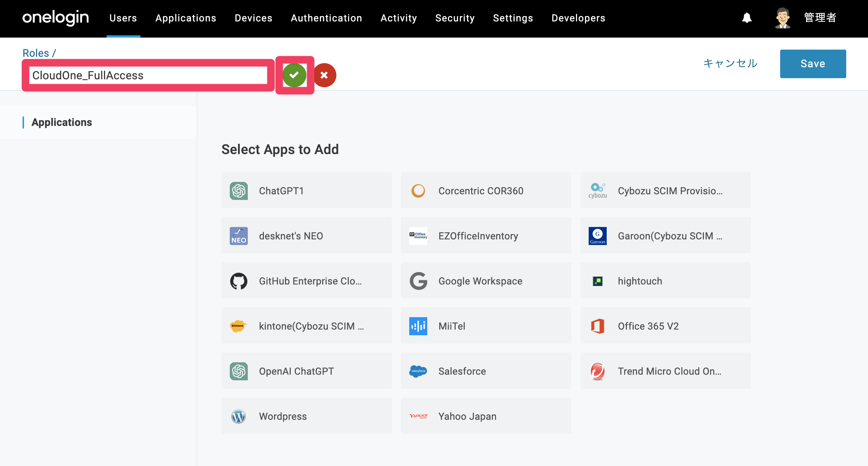Open the Users menu
Image resolution: width=868 pixels, height=466 pixels.
[123, 18]
